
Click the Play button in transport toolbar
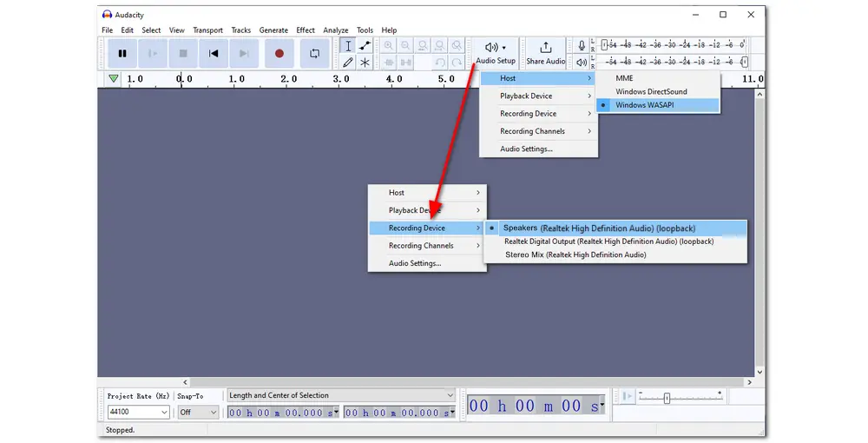[x=153, y=54]
